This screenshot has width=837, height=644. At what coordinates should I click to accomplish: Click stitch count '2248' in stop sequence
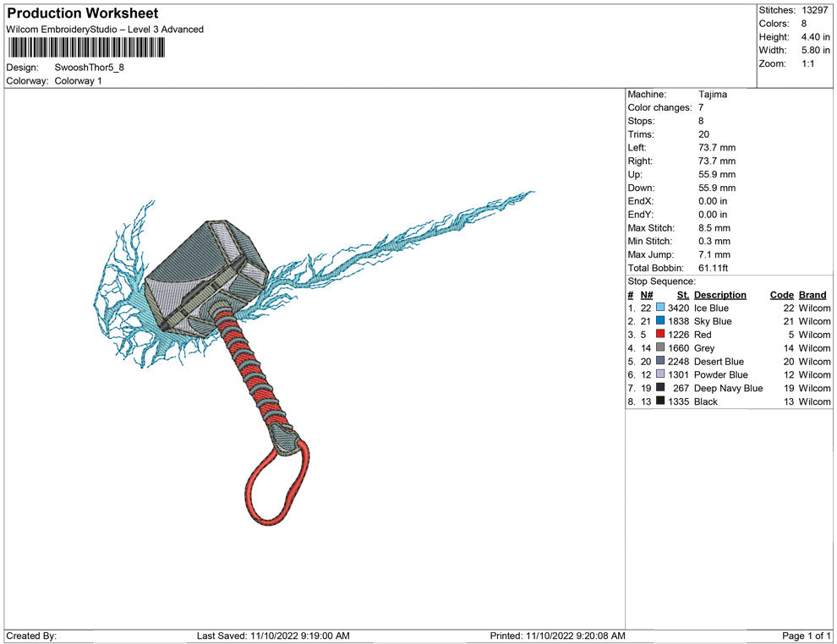[x=678, y=361]
